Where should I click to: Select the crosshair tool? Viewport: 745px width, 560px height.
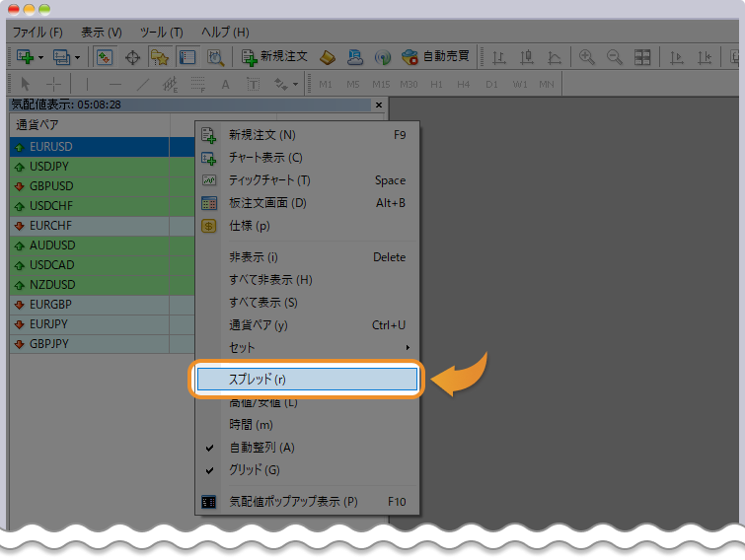pyautogui.click(x=53, y=85)
